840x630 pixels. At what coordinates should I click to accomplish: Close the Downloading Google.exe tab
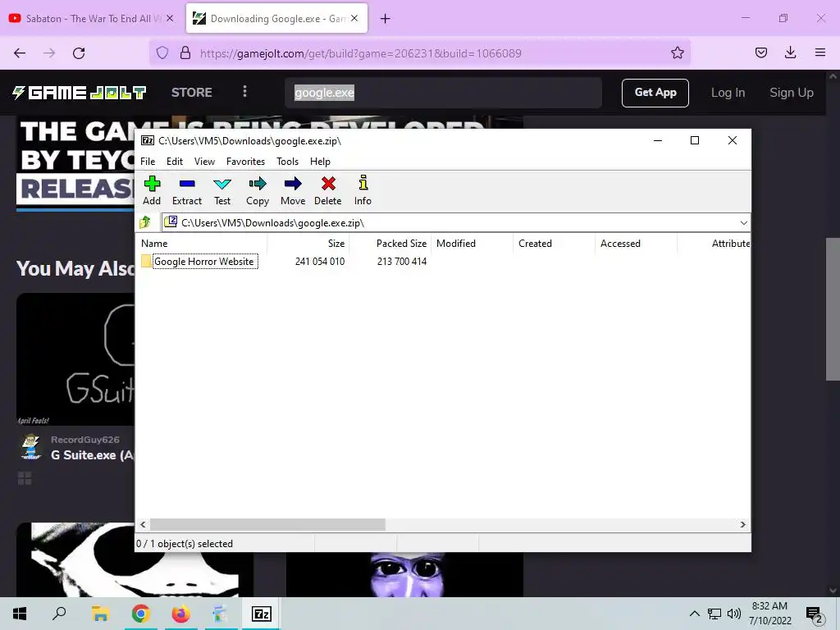click(354, 18)
